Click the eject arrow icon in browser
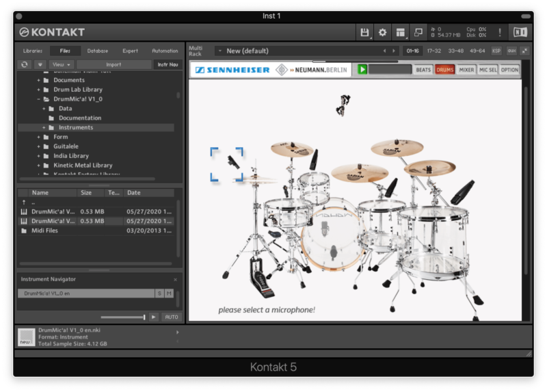The width and height of the screenshot is (547, 392). tap(40, 64)
